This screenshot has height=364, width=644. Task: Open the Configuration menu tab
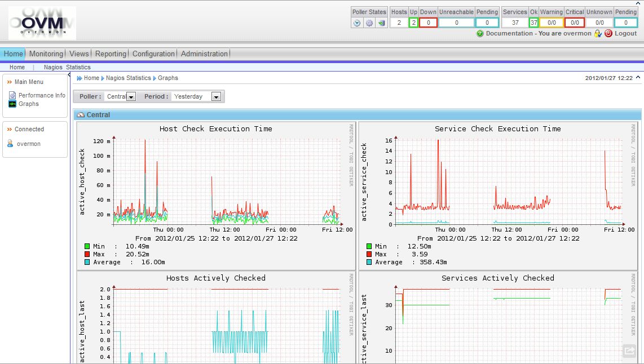(153, 54)
